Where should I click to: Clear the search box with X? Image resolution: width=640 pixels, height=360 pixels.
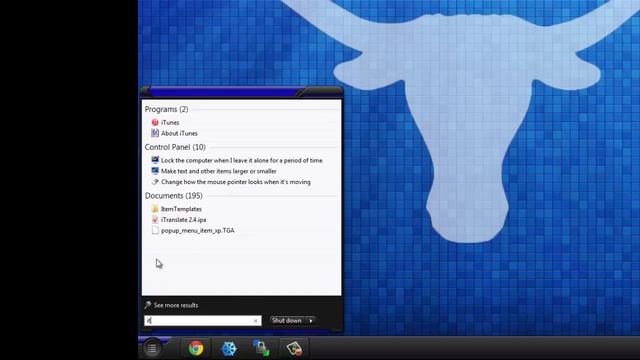[256, 321]
